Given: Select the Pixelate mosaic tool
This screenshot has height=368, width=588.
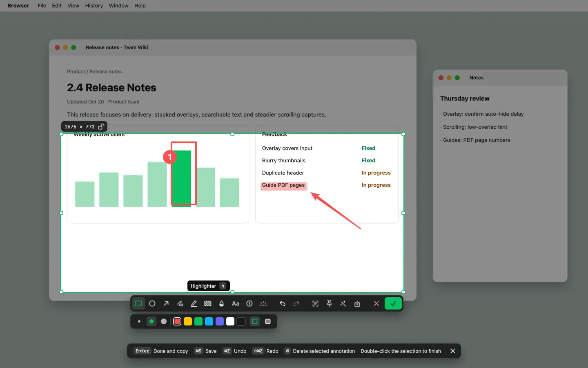Looking at the screenshot, I should pos(208,304).
